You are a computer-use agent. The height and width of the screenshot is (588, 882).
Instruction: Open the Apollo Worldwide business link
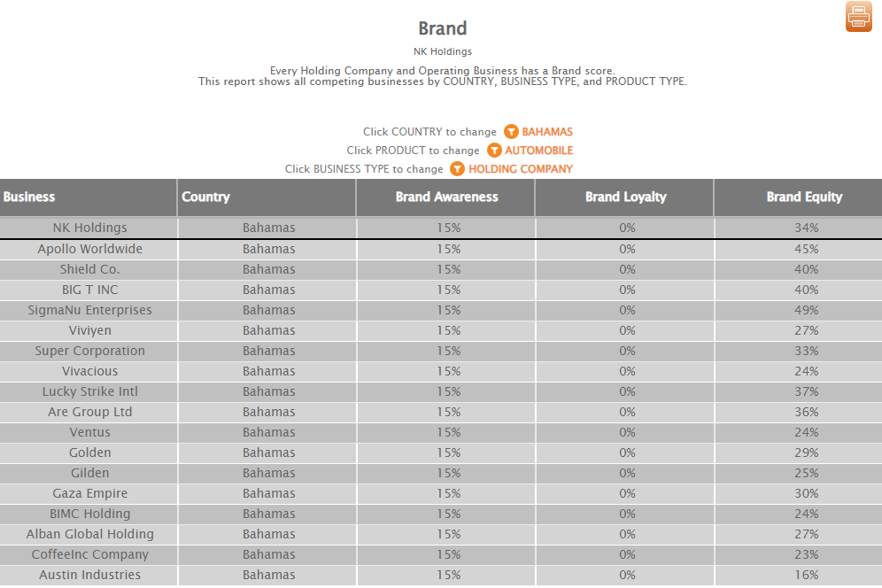(89, 249)
